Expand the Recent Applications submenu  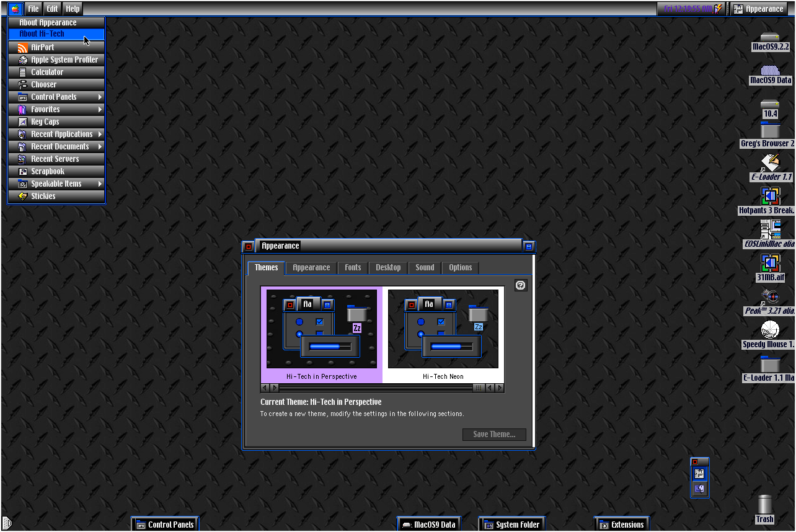point(56,134)
